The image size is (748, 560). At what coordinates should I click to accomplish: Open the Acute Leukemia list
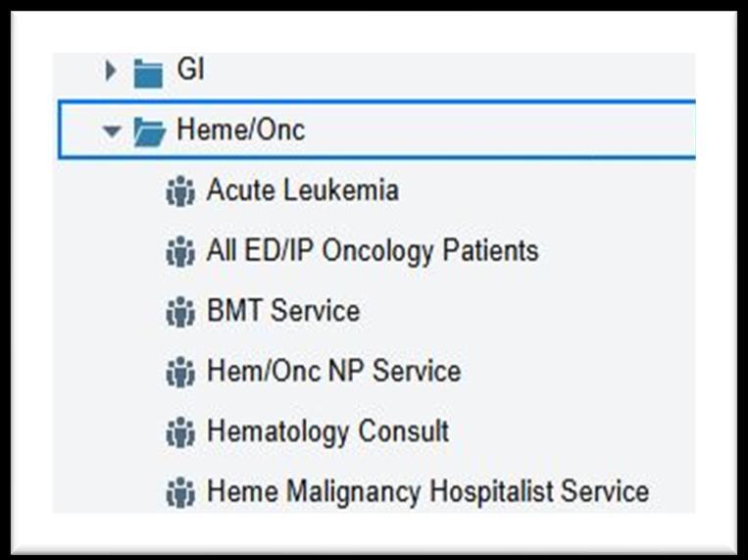(302, 190)
